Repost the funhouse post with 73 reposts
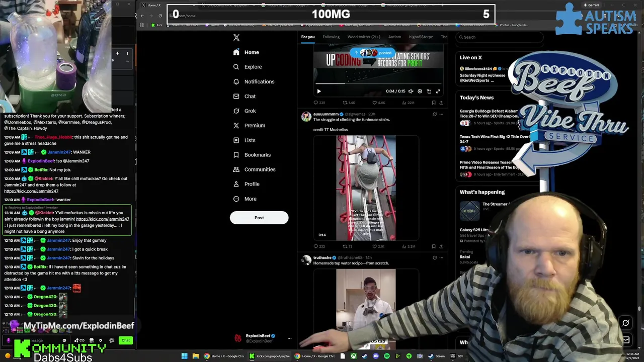Viewport: 644px width, 362px height. [348, 246]
